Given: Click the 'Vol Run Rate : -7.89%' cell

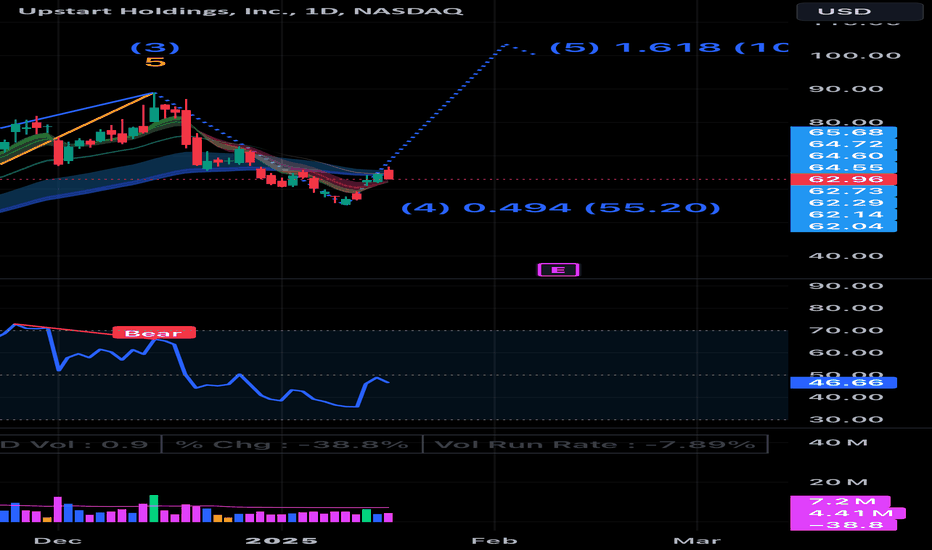Looking at the screenshot, I should tap(595, 444).
